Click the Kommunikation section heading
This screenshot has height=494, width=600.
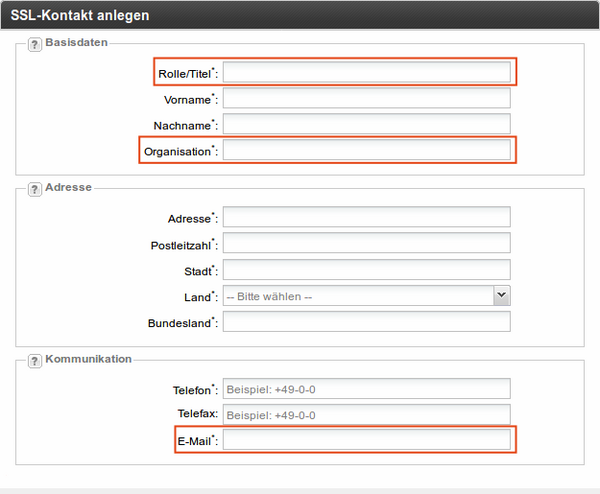[88, 359]
